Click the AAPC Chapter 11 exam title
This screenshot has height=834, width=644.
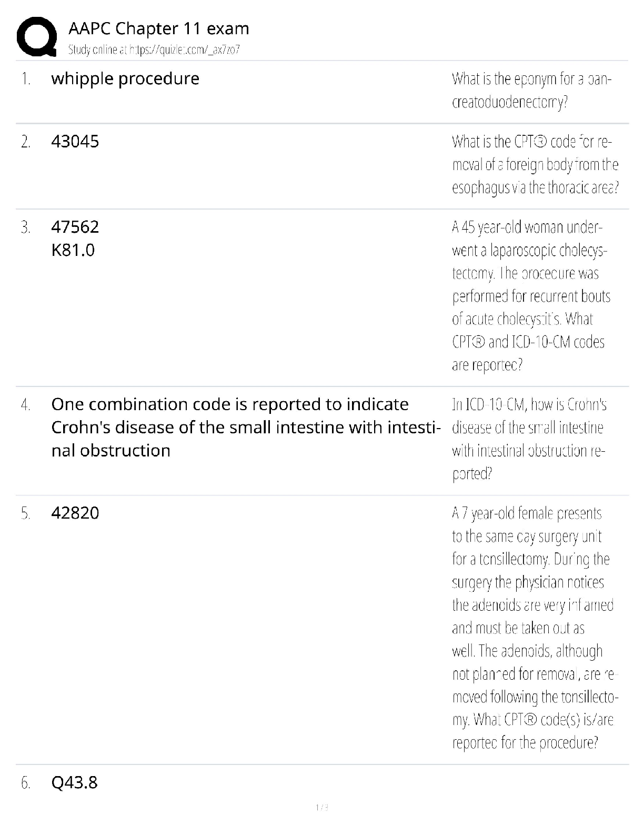(158, 28)
